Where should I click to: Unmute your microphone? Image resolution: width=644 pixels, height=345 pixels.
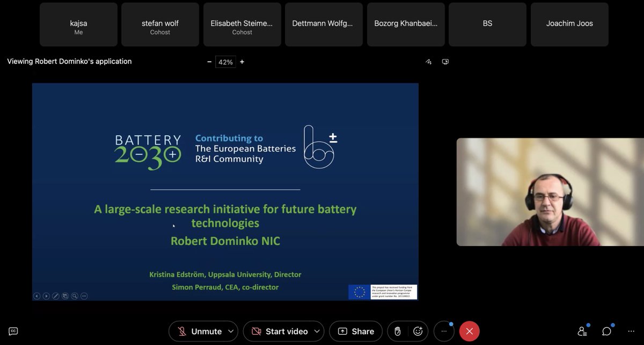pos(200,332)
